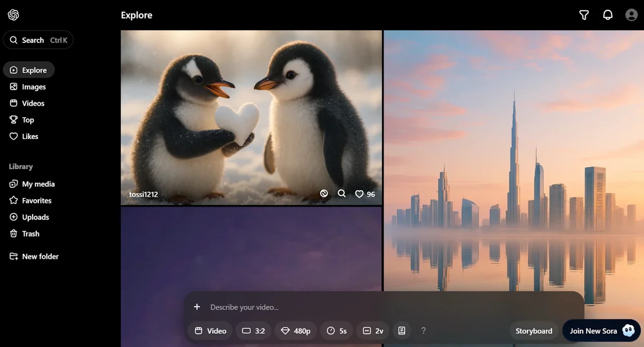Like the penguin video with the heart
This screenshot has width=644, height=347.
(x=359, y=193)
